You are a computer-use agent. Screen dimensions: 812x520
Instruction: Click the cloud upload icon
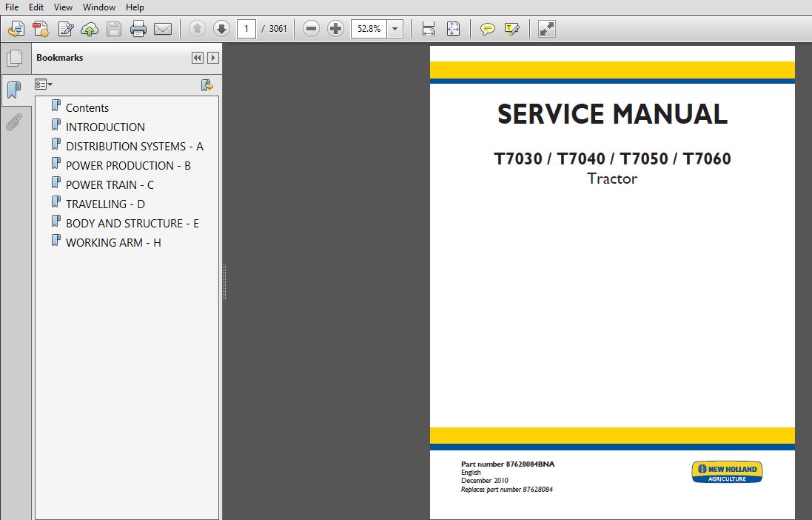(x=90, y=29)
